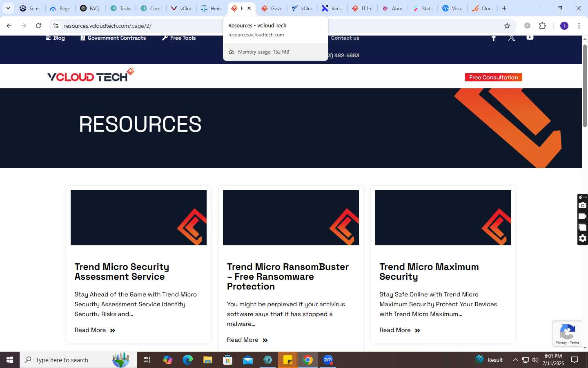Open the Blog menu link
Viewport: 588px width, 368px height.
click(x=55, y=38)
